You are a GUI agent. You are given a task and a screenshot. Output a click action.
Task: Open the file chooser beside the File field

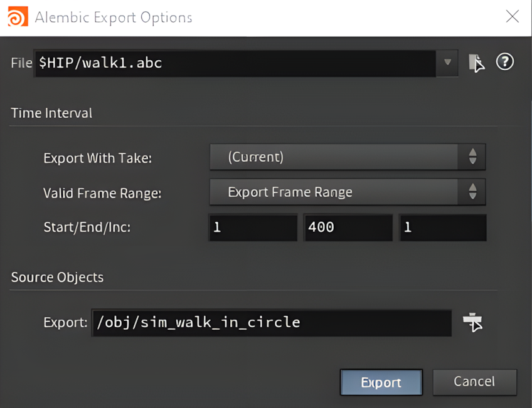coord(477,63)
